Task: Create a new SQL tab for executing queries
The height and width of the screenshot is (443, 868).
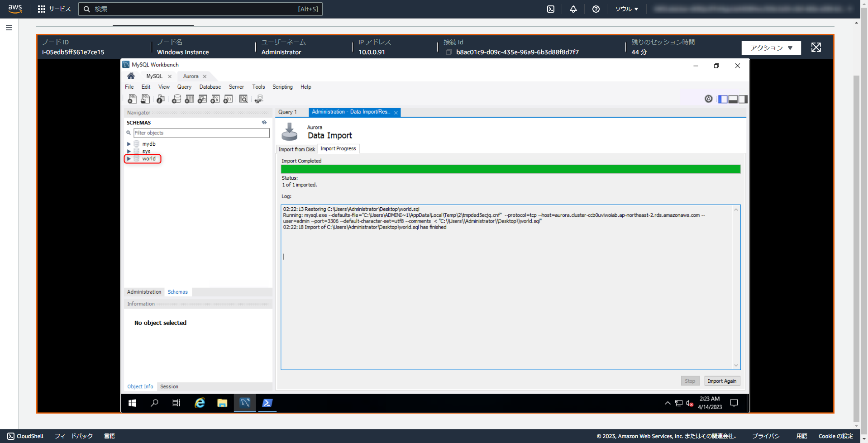Action: coord(133,99)
